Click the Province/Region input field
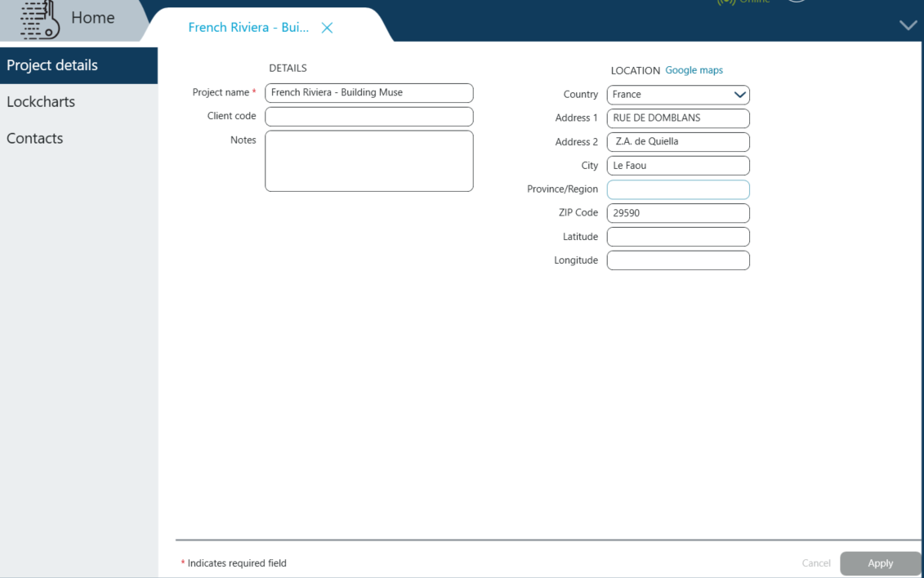The height and width of the screenshot is (578, 924). pos(677,189)
